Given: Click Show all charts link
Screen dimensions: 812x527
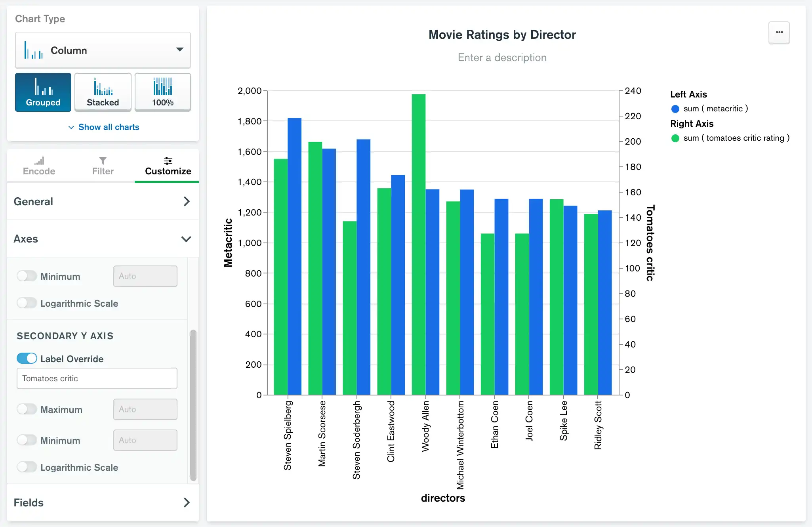Looking at the screenshot, I should coord(103,127).
